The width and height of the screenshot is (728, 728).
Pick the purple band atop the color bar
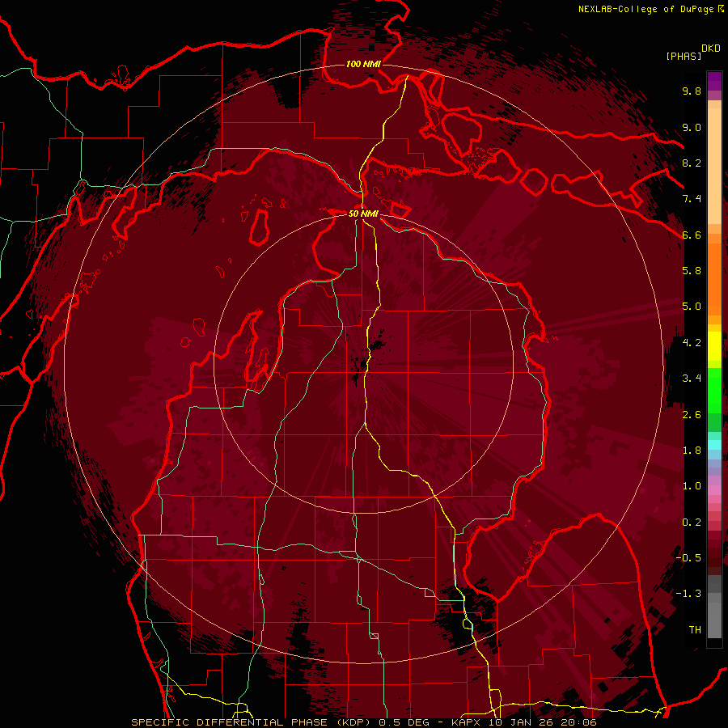(714, 81)
